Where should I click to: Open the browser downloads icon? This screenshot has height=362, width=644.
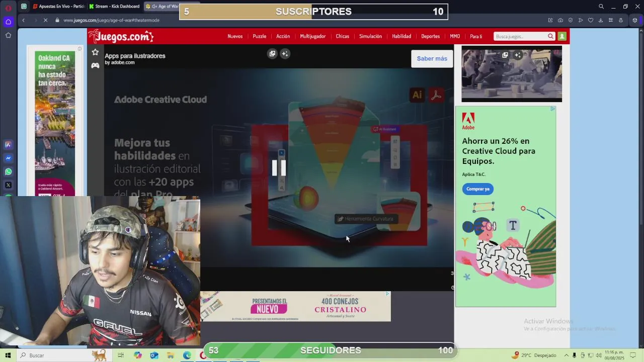[x=600, y=20]
